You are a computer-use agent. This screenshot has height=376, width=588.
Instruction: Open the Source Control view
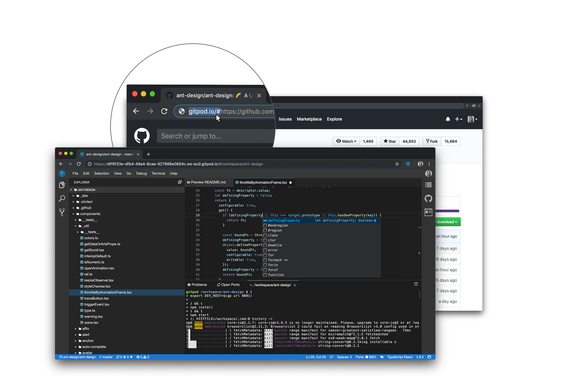pos(62,212)
